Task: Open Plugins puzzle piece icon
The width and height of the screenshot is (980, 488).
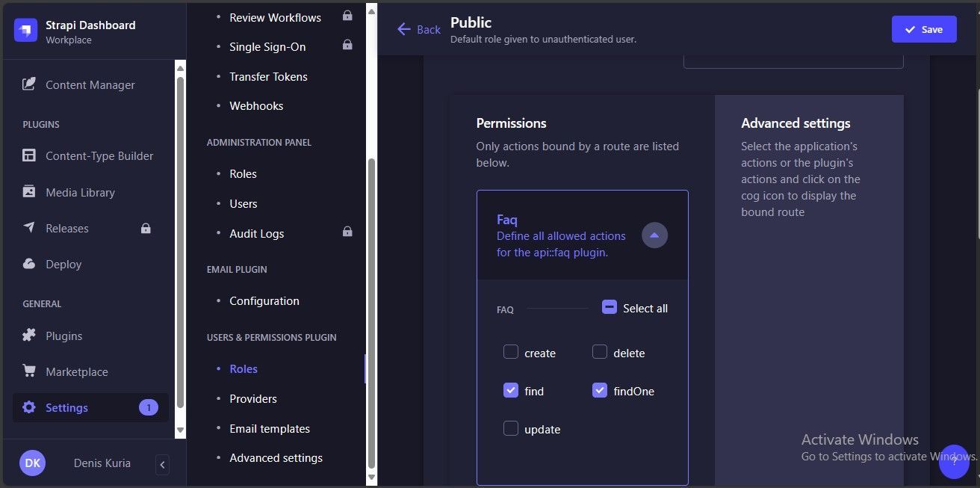Action: pyautogui.click(x=29, y=336)
